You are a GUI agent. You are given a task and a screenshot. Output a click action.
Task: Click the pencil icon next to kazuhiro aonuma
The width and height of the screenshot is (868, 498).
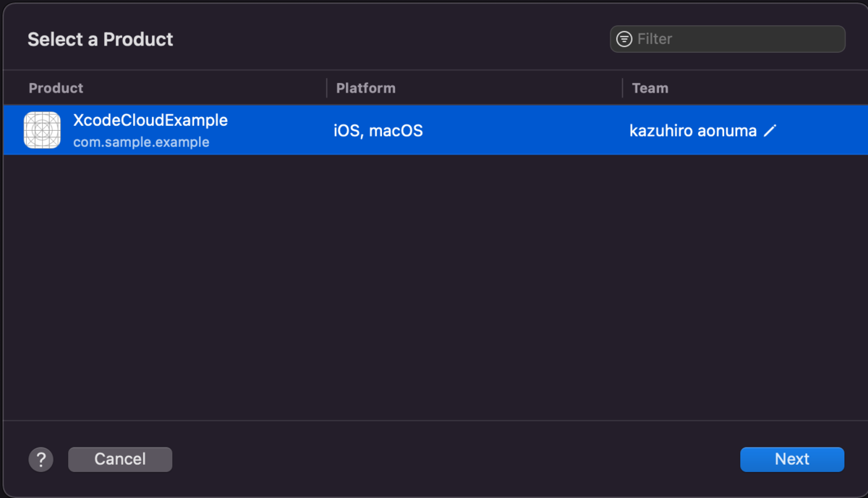point(770,131)
